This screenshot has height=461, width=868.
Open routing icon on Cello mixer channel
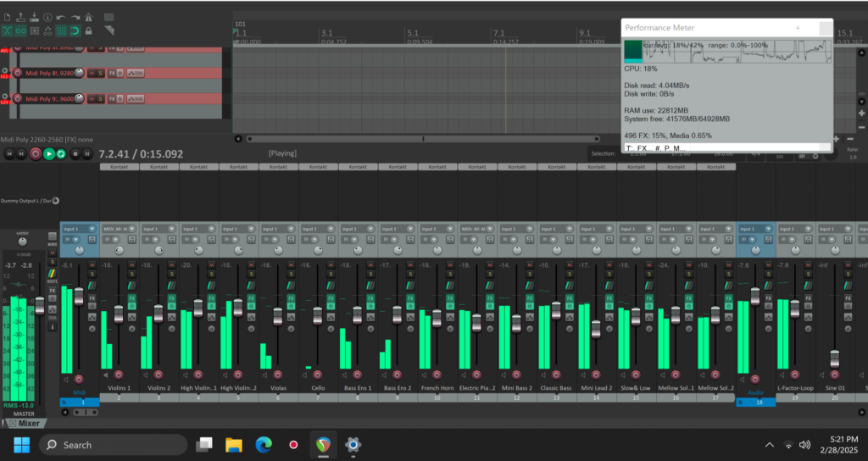[x=331, y=286]
